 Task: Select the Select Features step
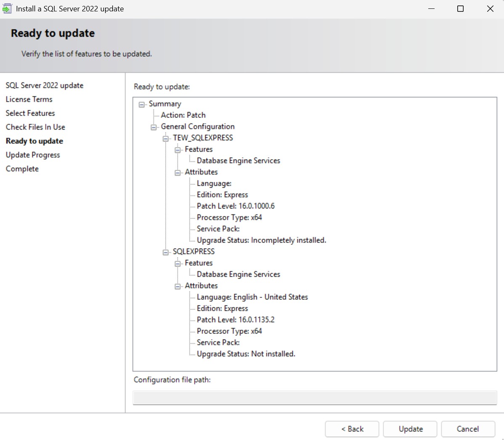pos(30,113)
